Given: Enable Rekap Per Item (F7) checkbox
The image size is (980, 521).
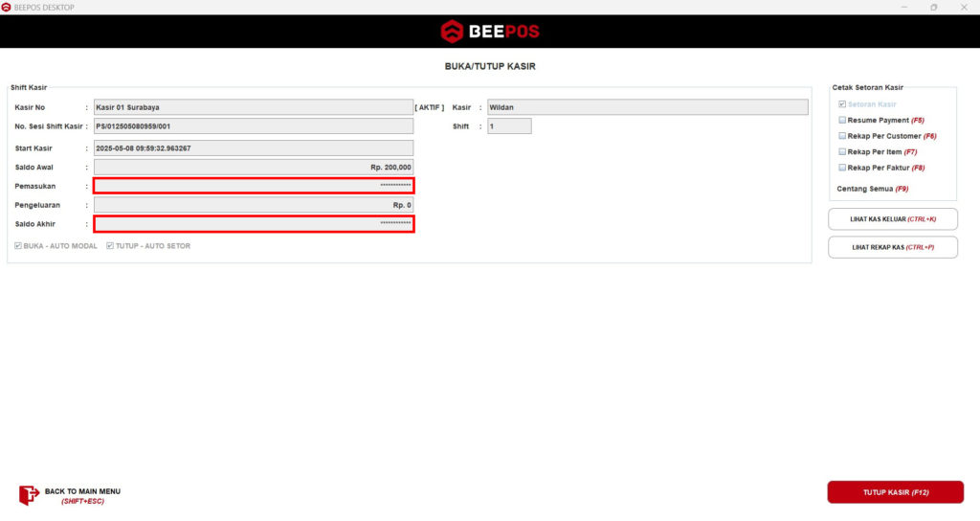Looking at the screenshot, I should pos(842,152).
